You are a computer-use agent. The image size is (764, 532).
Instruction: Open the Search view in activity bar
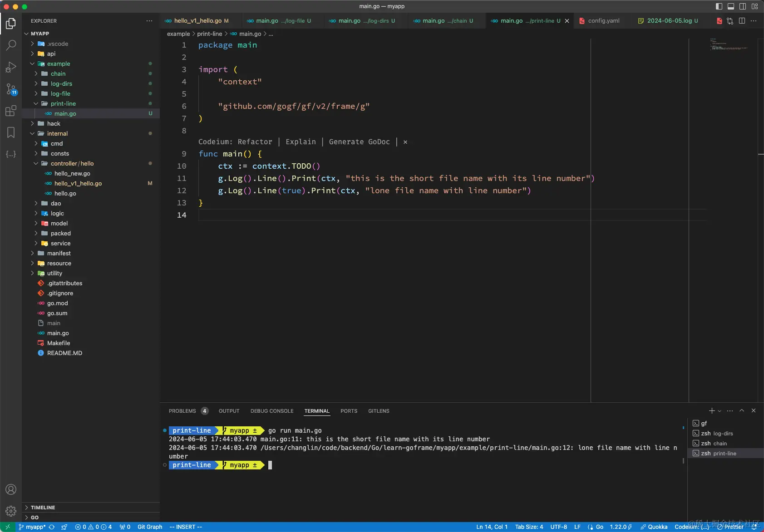coord(11,45)
